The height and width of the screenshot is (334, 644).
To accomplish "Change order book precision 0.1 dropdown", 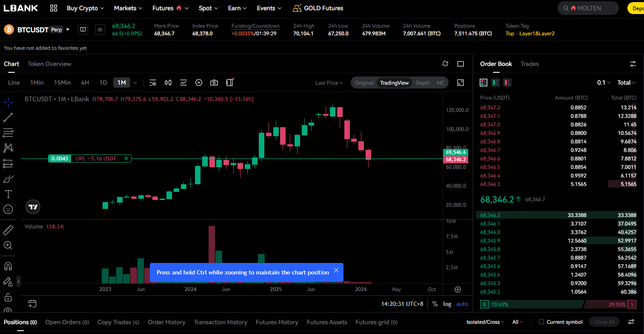I will pos(604,83).
